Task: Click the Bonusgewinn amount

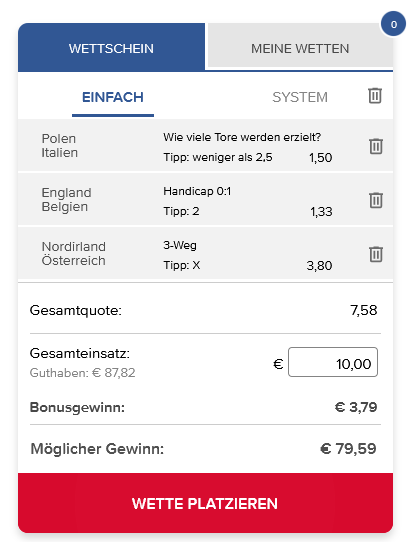Action: click(x=356, y=407)
